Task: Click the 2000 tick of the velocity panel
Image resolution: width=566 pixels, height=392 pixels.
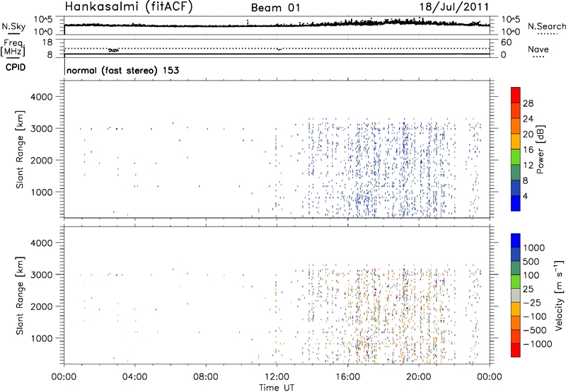Action: [42, 306]
